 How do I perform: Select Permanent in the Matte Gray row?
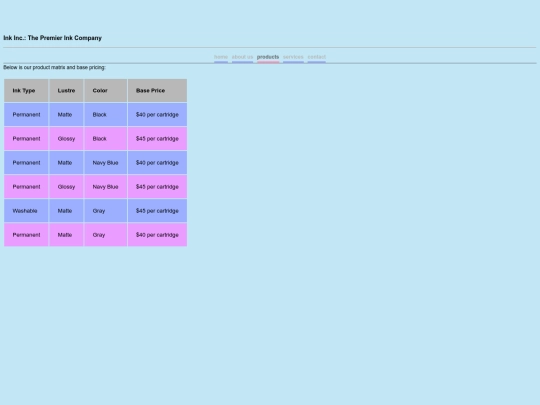(x=26, y=235)
